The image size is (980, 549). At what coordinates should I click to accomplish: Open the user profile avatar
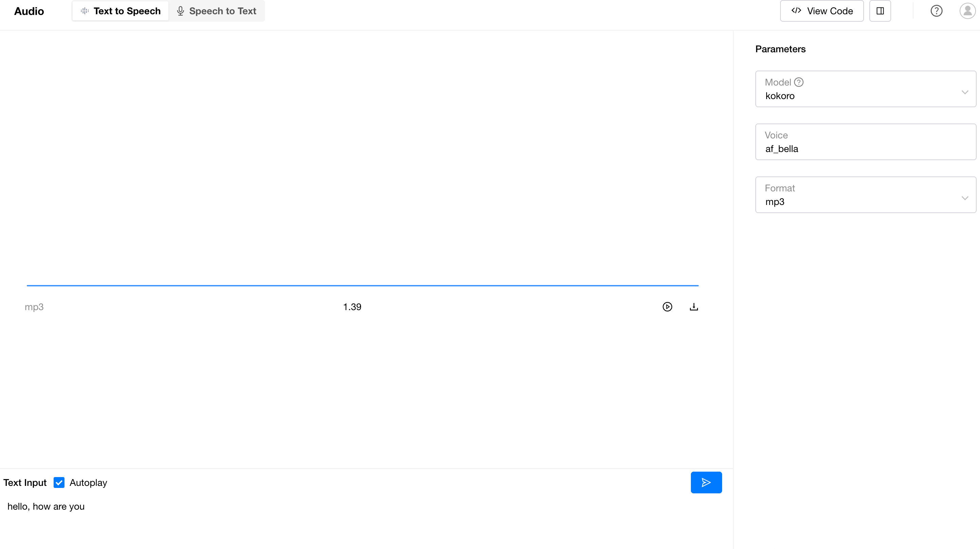[x=967, y=11]
